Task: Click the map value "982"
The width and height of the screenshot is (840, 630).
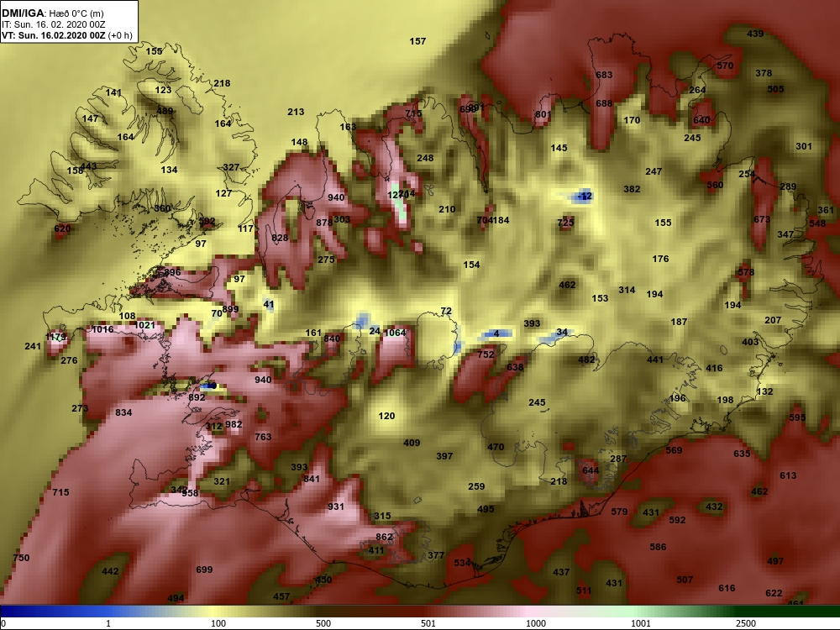Action: (234, 424)
